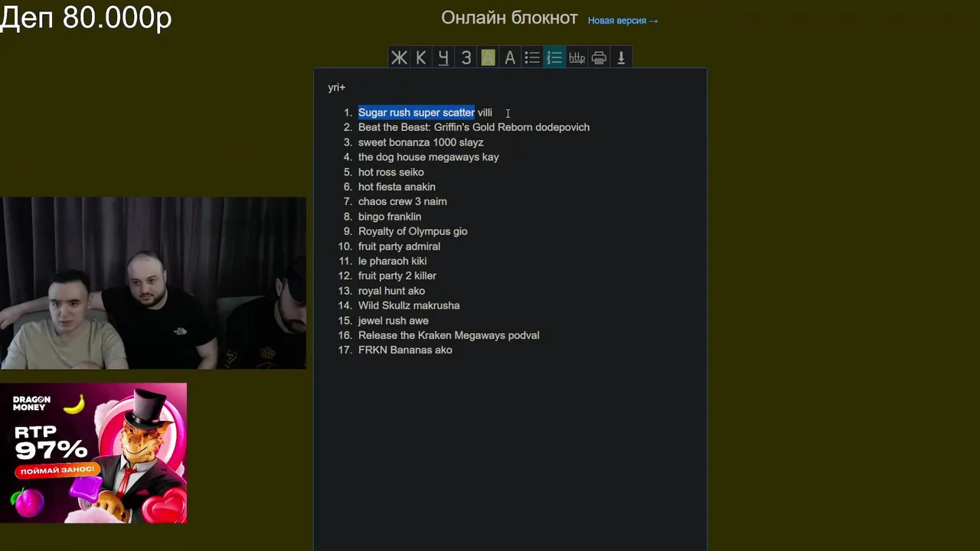Click the 'hot ross seiko' line
The height and width of the screenshot is (551, 980).
pyautogui.click(x=391, y=172)
